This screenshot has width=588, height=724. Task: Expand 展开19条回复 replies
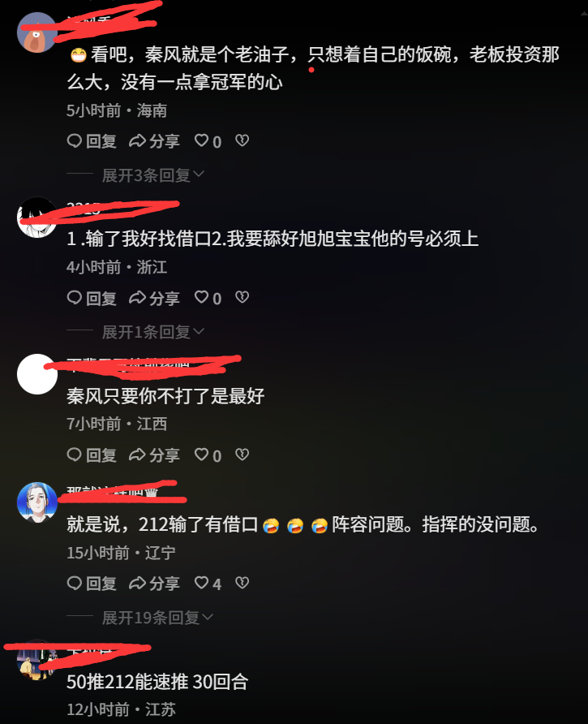point(157,618)
